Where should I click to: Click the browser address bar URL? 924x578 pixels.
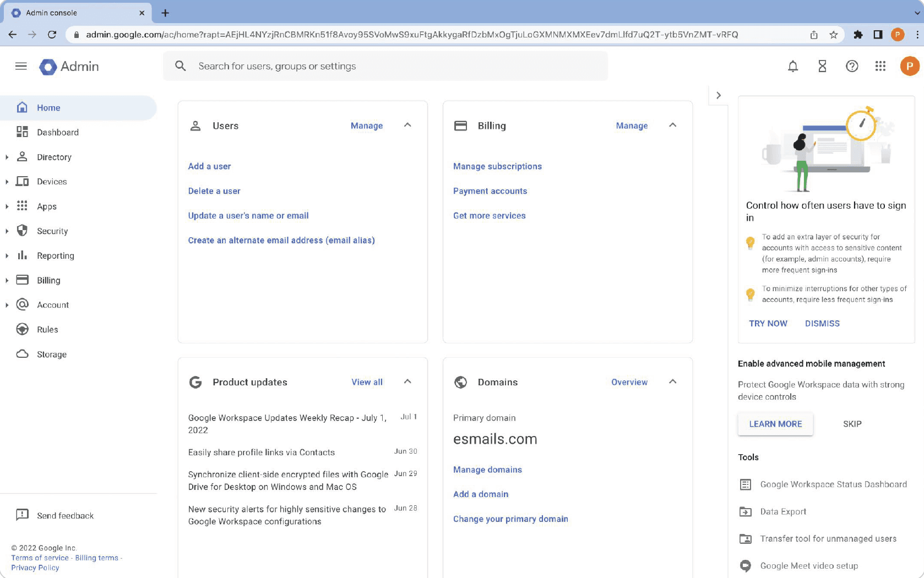coord(412,35)
